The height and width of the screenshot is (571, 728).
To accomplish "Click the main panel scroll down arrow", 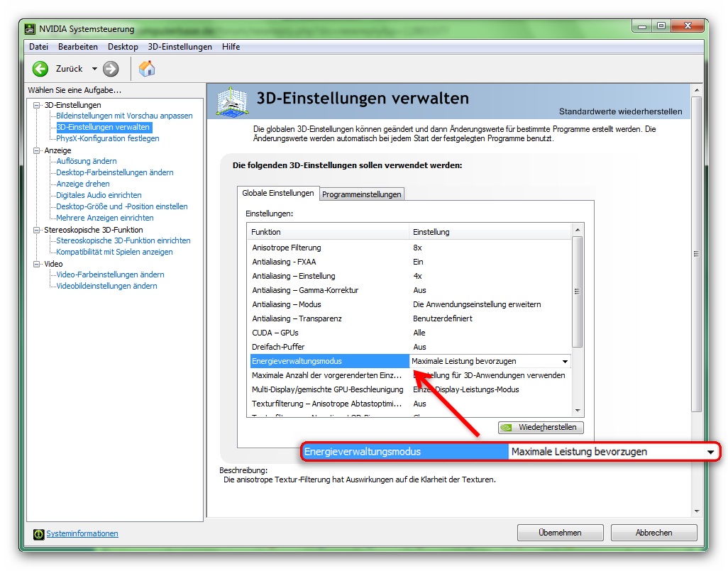I will (697, 511).
